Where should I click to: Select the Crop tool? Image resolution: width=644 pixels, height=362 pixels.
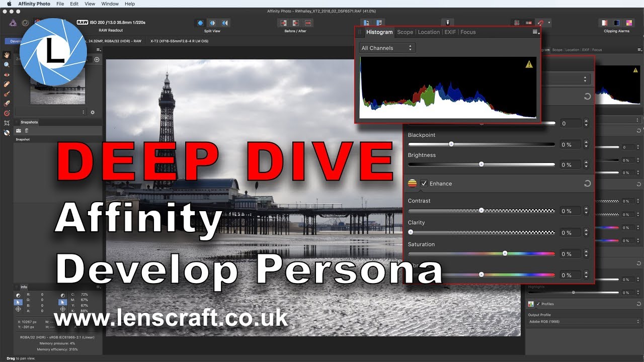pos(7,123)
